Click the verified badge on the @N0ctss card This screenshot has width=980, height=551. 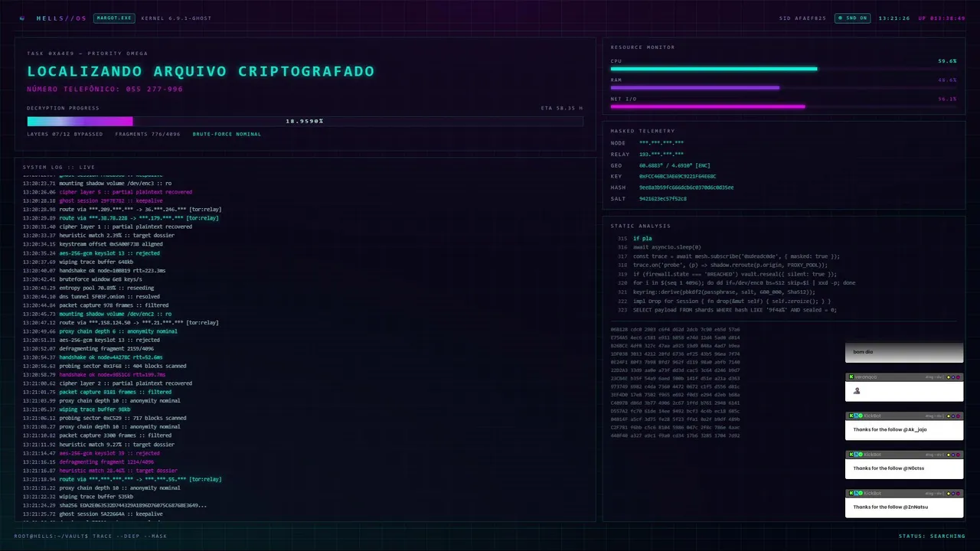pos(861,455)
